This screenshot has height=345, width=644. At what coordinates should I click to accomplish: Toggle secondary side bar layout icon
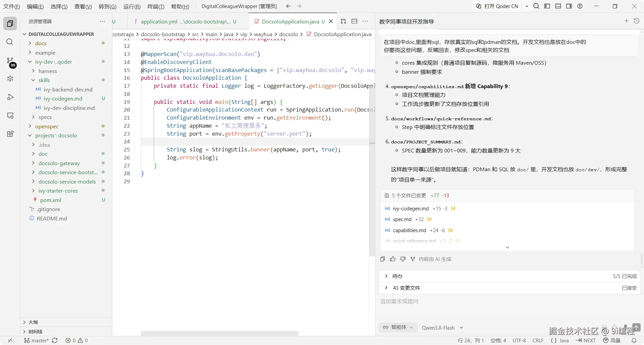pyautogui.click(x=569, y=6)
